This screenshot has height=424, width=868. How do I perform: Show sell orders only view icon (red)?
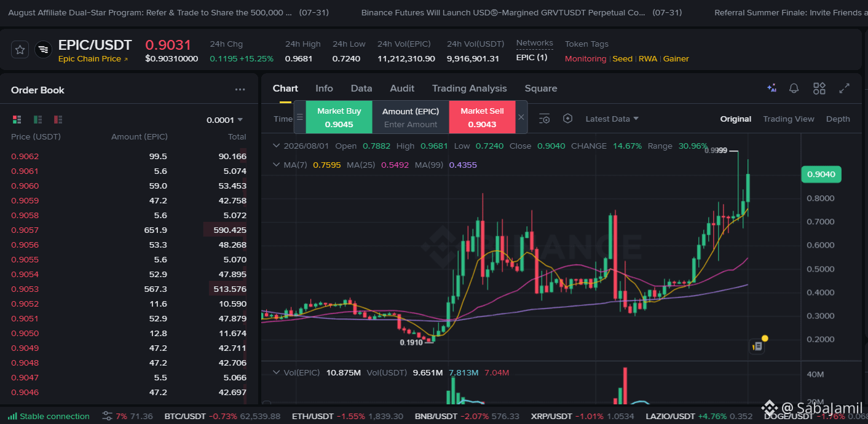pyautogui.click(x=58, y=119)
